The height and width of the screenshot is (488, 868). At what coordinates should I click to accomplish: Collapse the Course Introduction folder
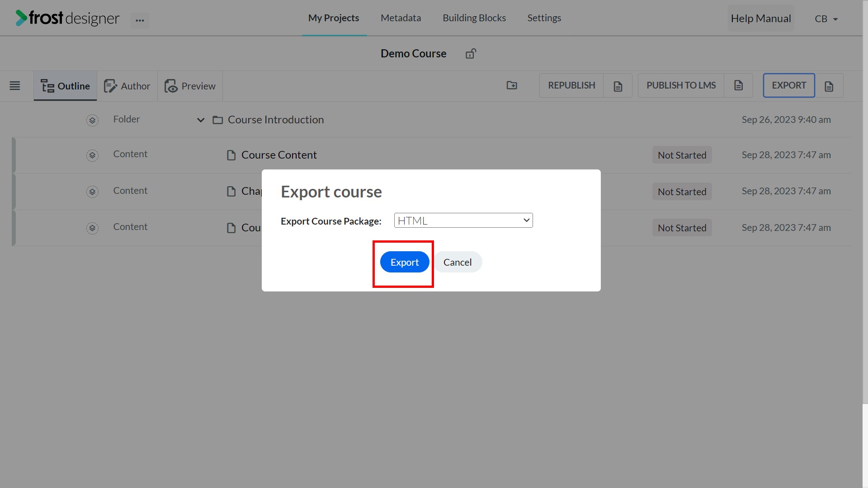click(201, 120)
